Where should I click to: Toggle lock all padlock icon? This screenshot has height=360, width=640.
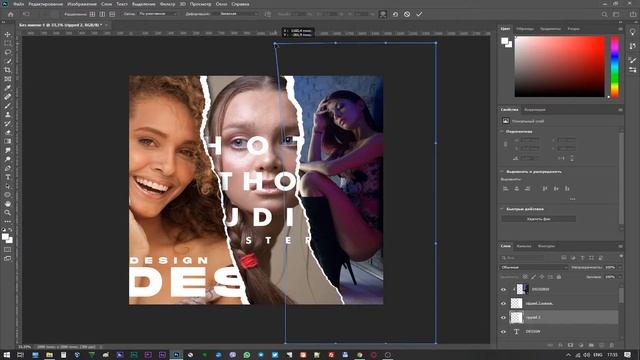tap(559, 277)
